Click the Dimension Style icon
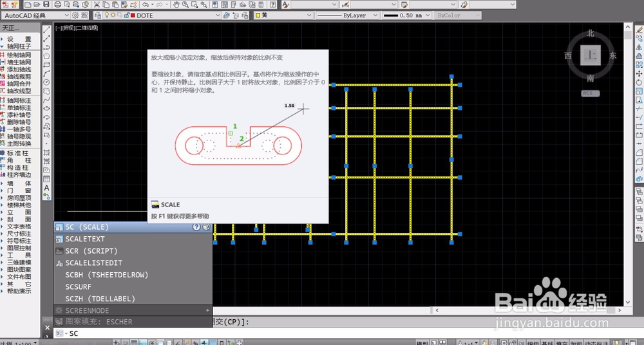Viewport: 644px width, 345px height. point(345,5)
